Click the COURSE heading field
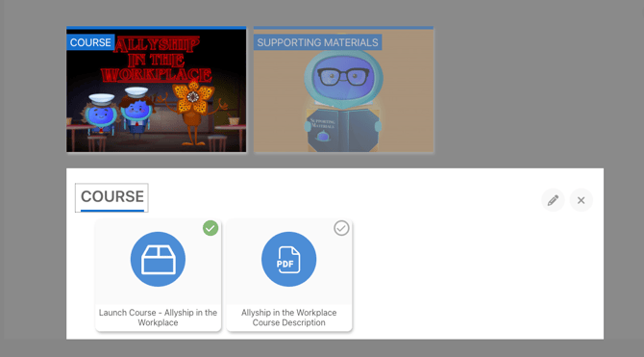The height and width of the screenshot is (357, 644). [x=111, y=198]
